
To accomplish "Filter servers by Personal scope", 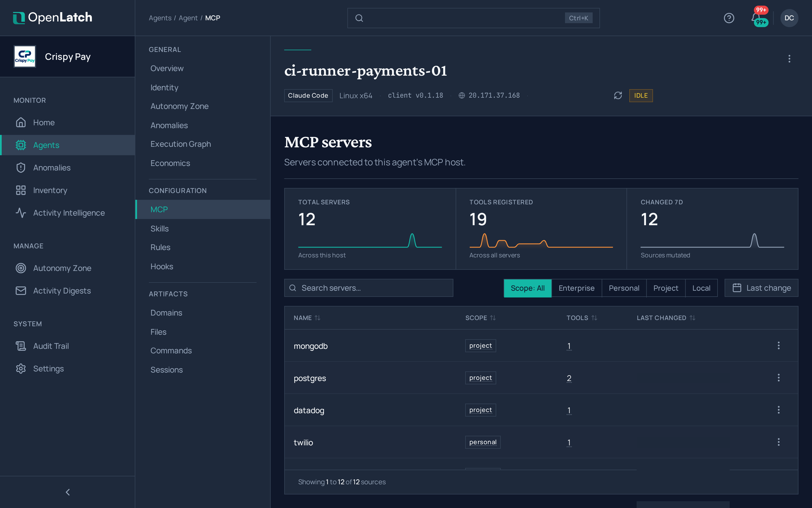I will tap(624, 288).
